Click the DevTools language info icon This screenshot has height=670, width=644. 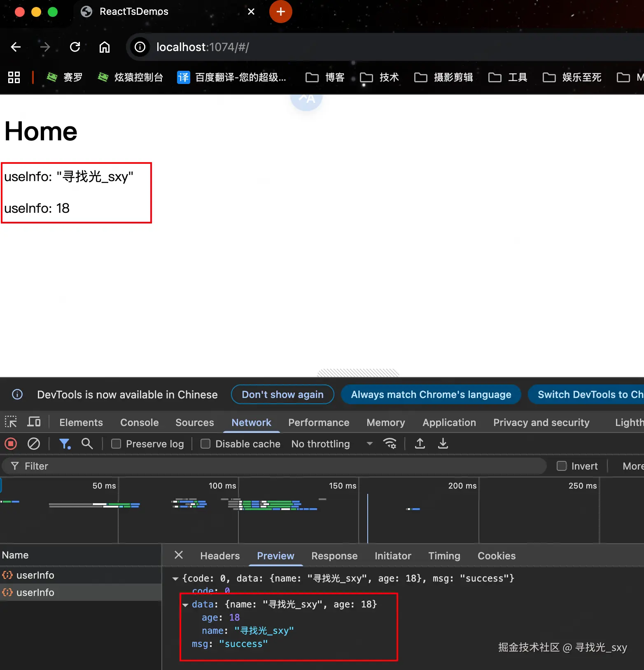click(17, 394)
